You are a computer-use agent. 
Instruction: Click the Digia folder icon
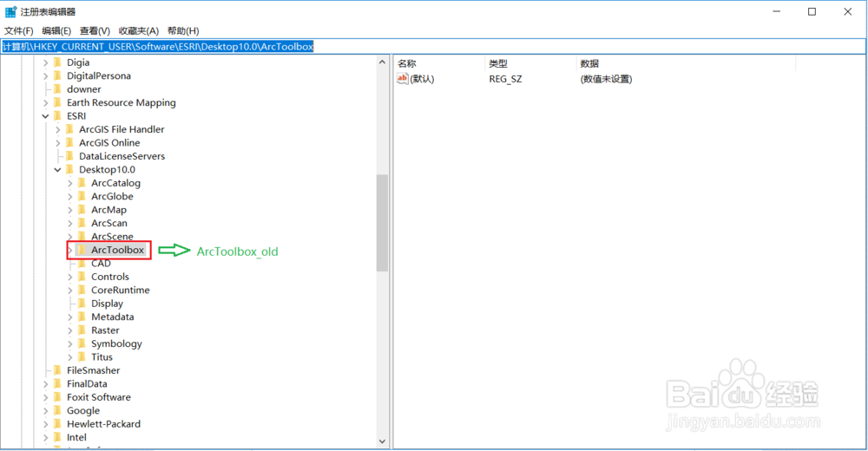(x=57, y=62)
